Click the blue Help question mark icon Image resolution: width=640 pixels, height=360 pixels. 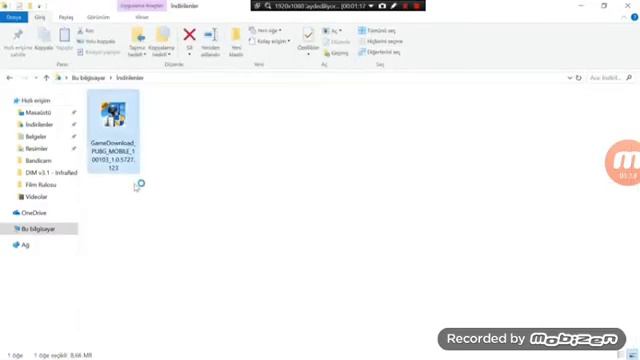[634, 17]
